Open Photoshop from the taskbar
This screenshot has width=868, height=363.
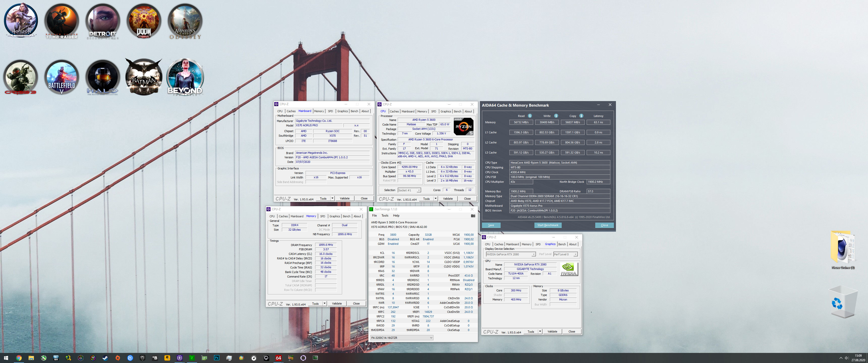click(217, 358)
